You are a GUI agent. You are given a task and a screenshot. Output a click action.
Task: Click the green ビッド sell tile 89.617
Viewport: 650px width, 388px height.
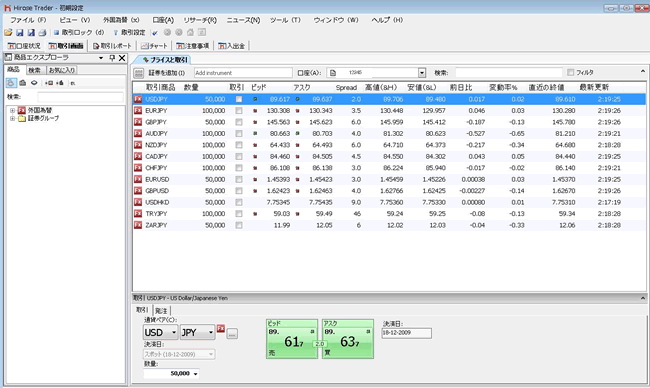(x=292, y=339)
